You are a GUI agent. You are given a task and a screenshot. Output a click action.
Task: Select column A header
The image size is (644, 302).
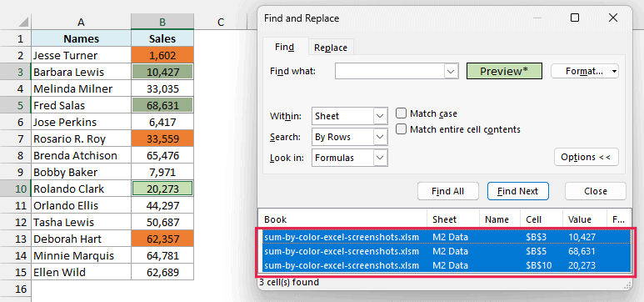[x=82, y=22]
